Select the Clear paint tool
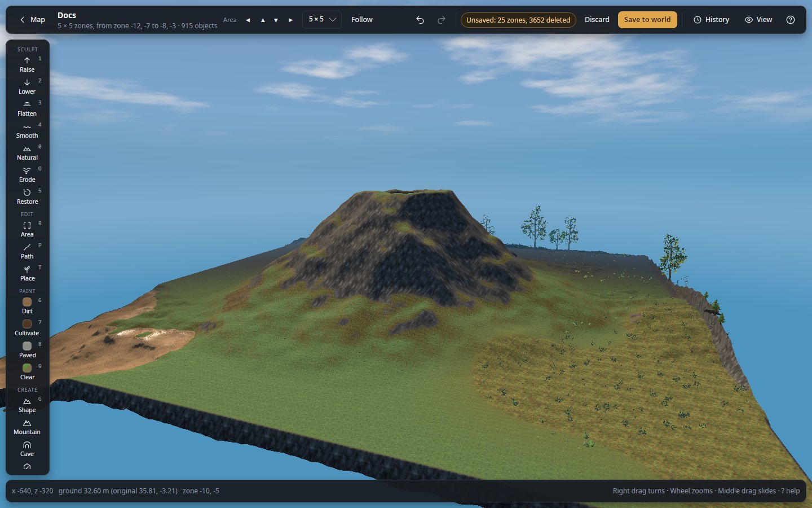Viewport: 812px width, 508px height. click(27, 372)
